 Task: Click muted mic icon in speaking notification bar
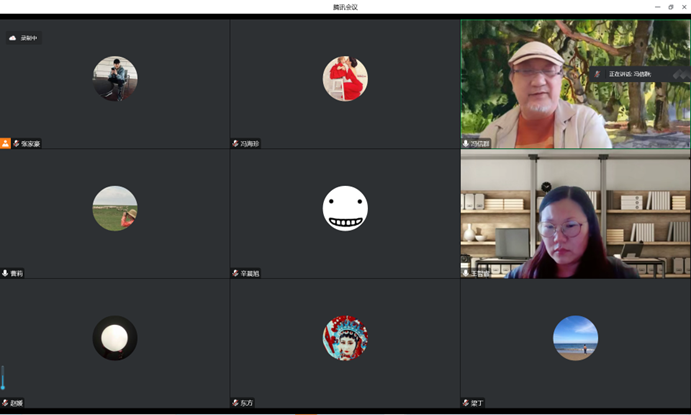click(x=598, y=74)
